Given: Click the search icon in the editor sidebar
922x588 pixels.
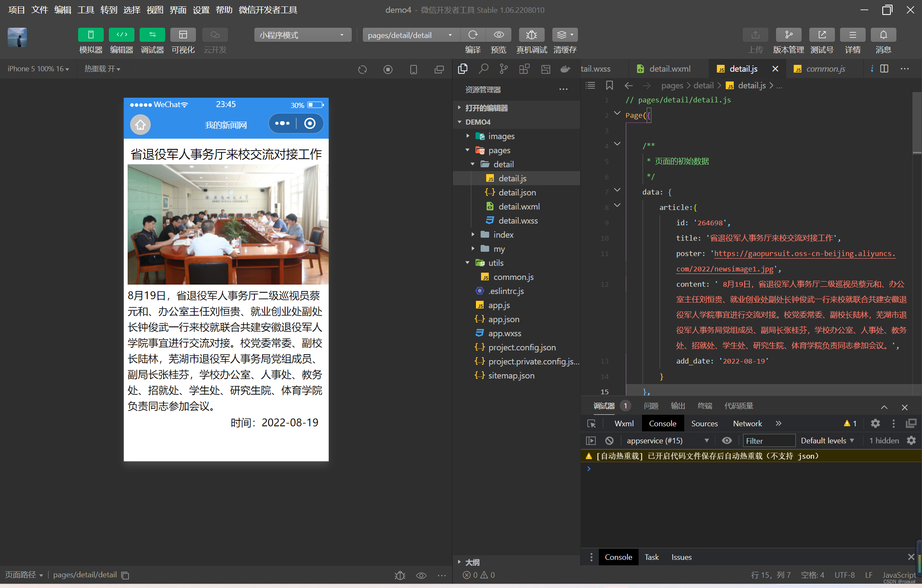Looking at the screenshot, I should pyautogui.click(x=483, y=69).
